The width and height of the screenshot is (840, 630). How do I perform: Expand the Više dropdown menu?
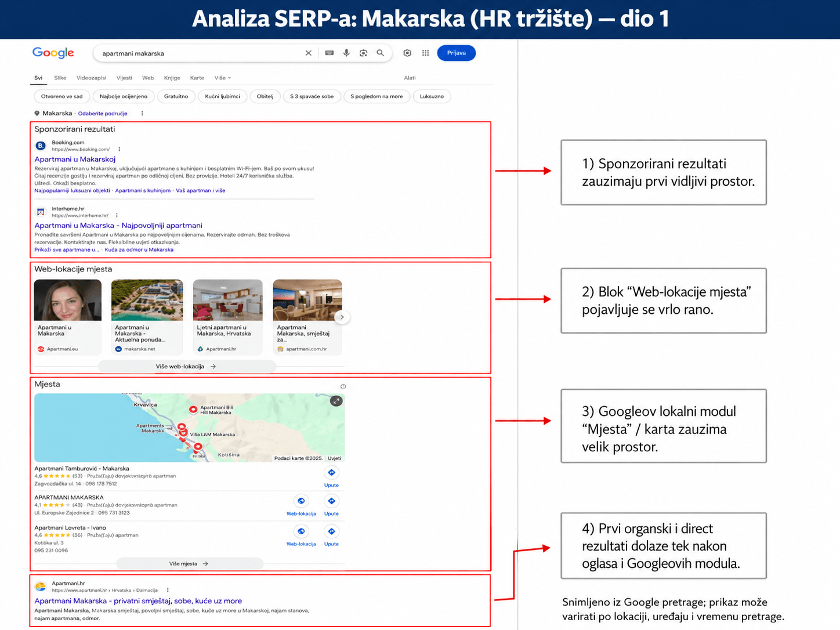coord(223,78)
